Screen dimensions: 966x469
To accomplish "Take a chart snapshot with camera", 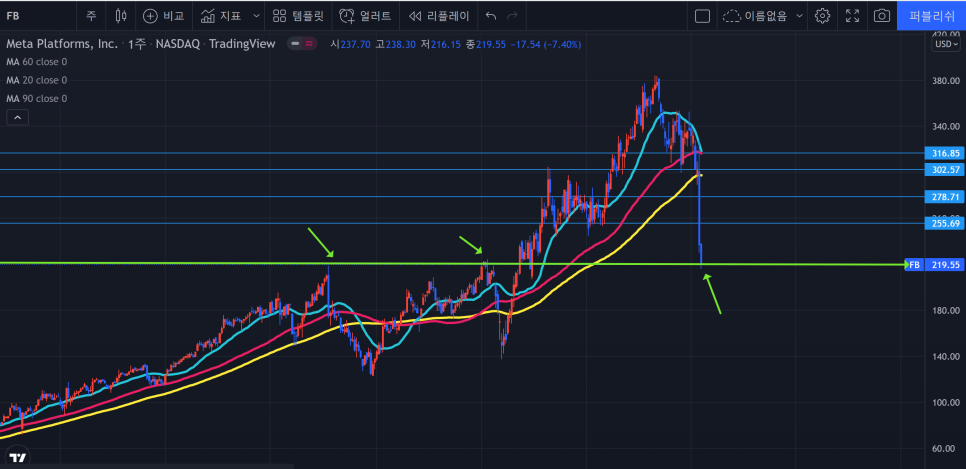I will [882, 16].
